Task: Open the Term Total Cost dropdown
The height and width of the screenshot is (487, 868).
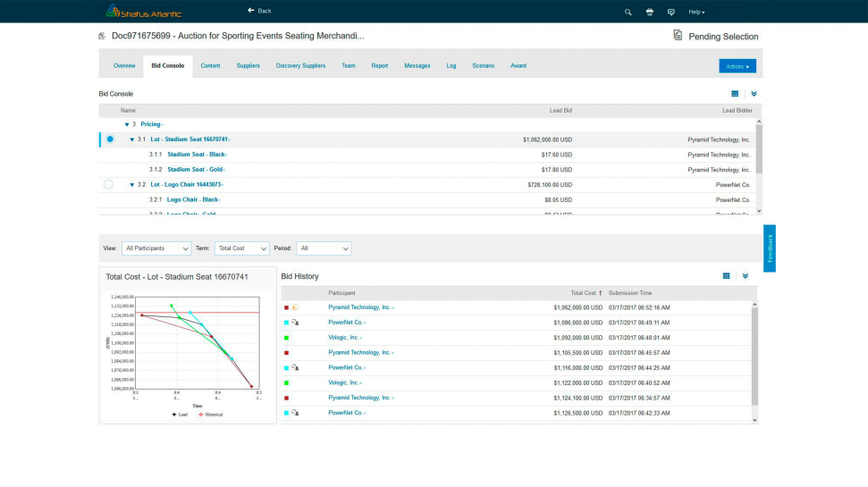Action: pos(242,248)
